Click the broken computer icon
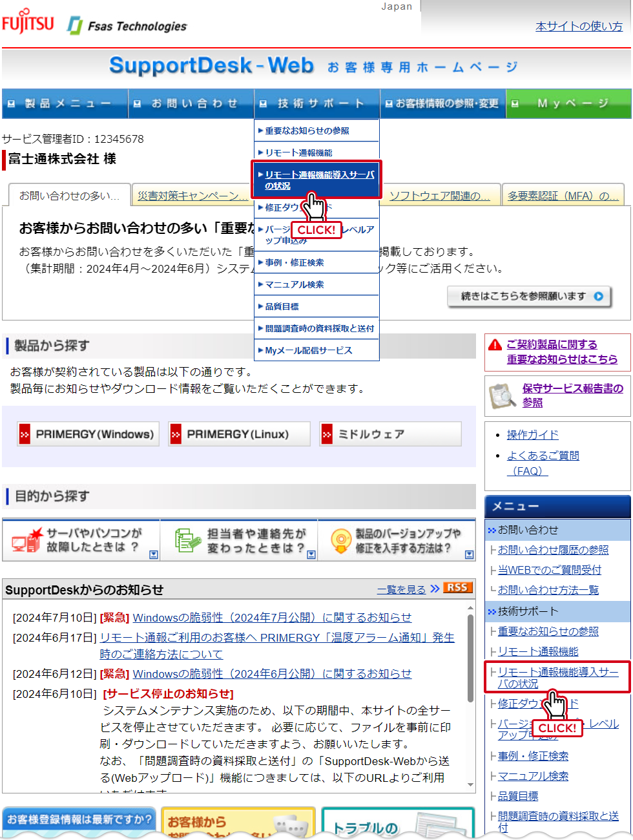This screenshot has width=633, height=840. [x=27, y=540]
